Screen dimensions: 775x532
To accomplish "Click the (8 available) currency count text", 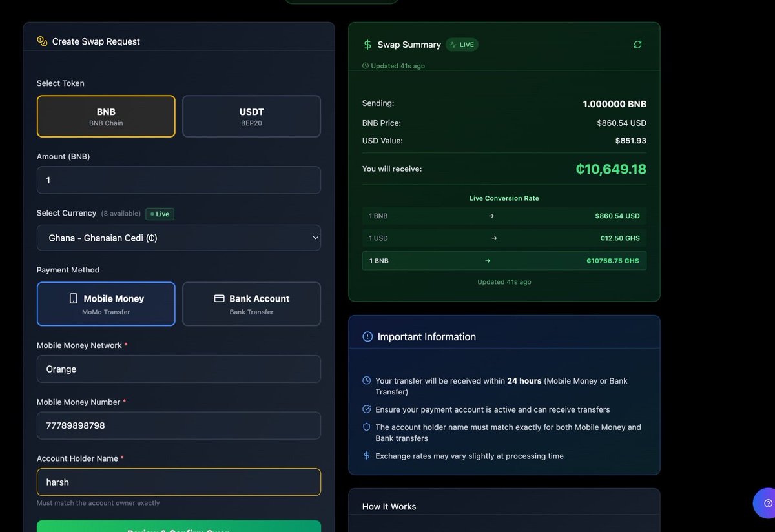I will point(121,214).
